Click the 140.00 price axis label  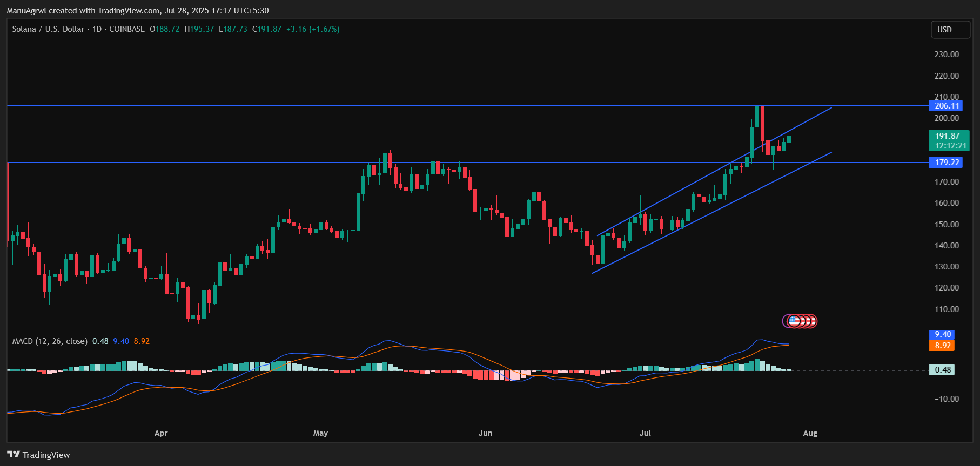[x=947, y=246]
